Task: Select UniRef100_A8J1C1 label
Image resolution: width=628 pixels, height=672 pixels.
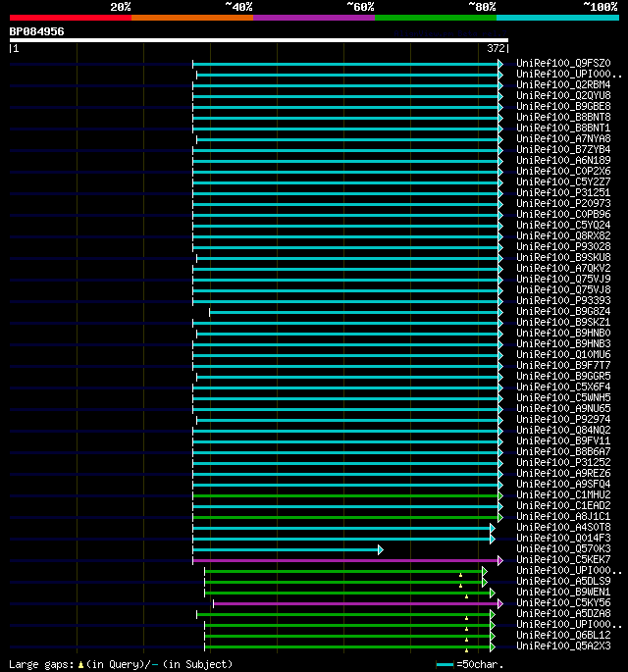Action: pos(563,516)
